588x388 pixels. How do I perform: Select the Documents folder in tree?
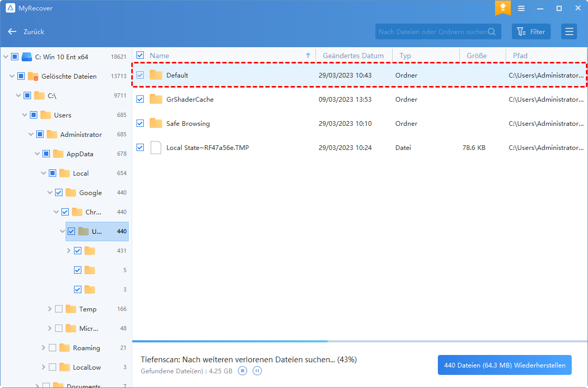83,385
